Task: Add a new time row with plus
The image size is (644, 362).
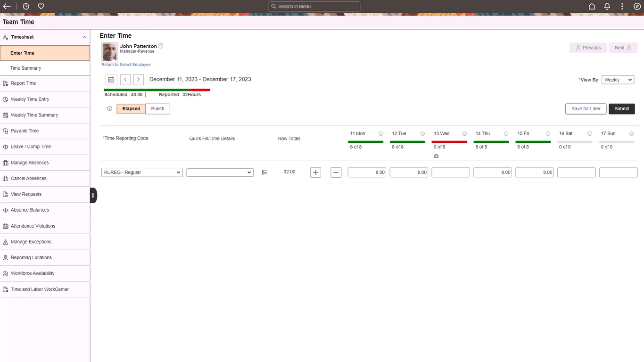Action: pos(316,173)
